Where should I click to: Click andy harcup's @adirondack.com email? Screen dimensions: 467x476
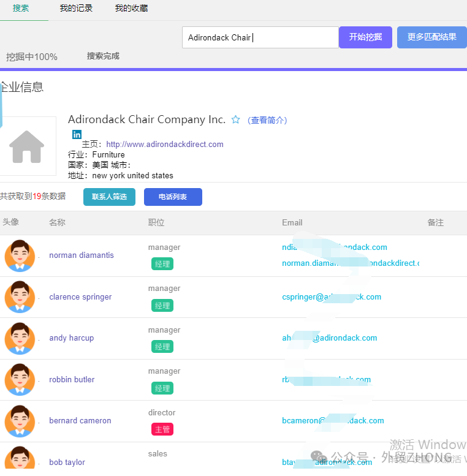point(330,338)
